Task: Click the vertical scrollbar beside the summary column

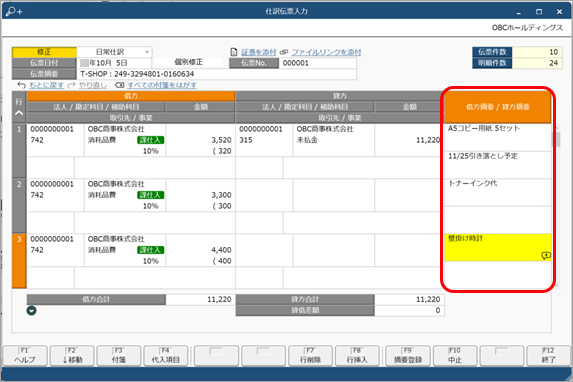Action: 557,207
